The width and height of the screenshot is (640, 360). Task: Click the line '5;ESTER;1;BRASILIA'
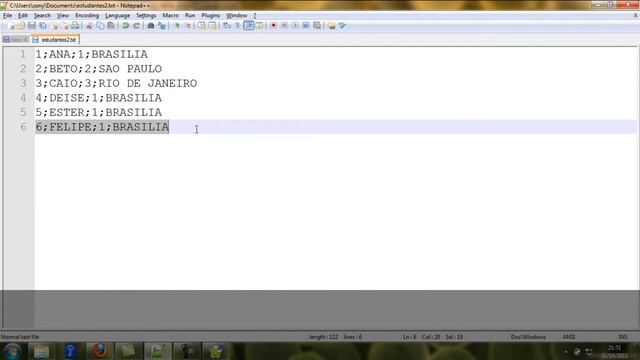point(98,112)
